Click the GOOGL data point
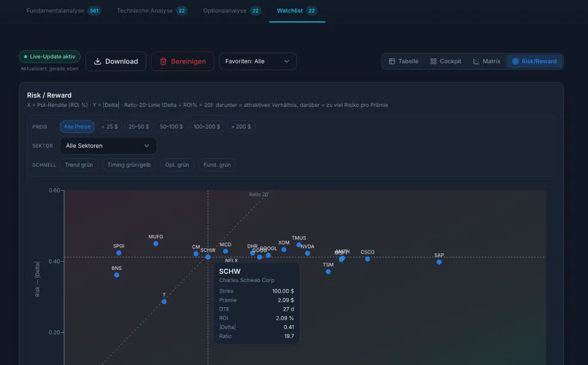This screenshot has height=365, width=588. [x=268, y=255]
